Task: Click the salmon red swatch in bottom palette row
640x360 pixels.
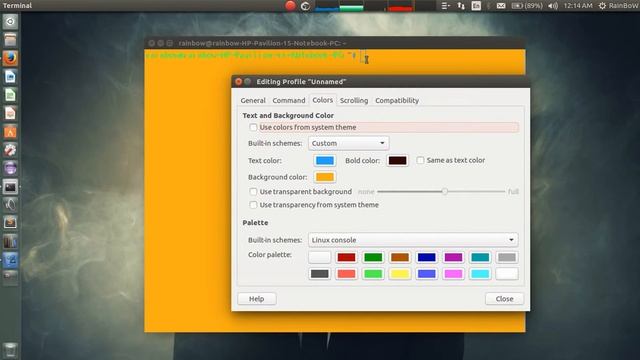Action: tap(346, 273)
